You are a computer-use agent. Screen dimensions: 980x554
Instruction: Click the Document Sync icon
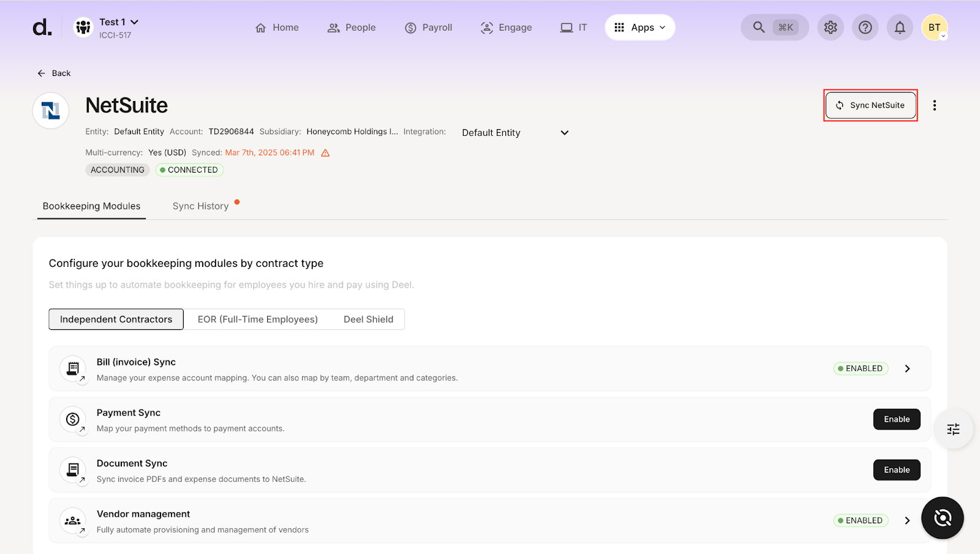pos(73,470)
